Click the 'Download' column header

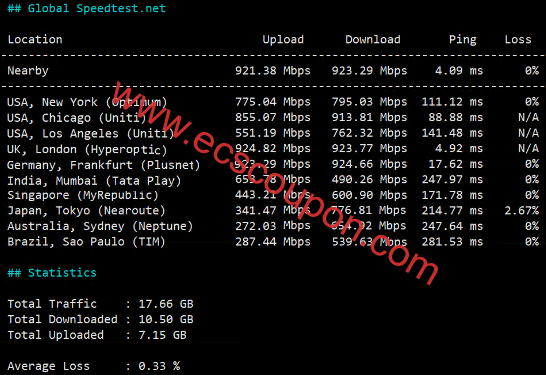[x=373, y=40]
